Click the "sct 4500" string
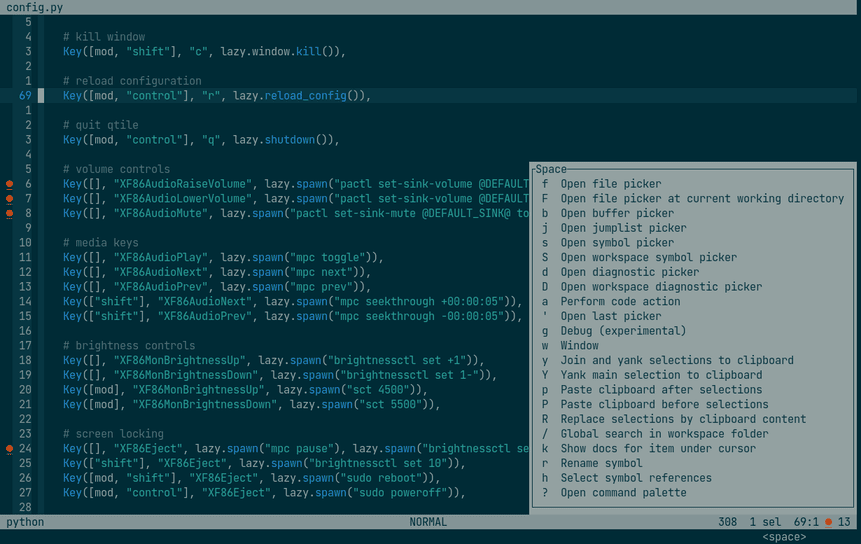 [378, 390]
